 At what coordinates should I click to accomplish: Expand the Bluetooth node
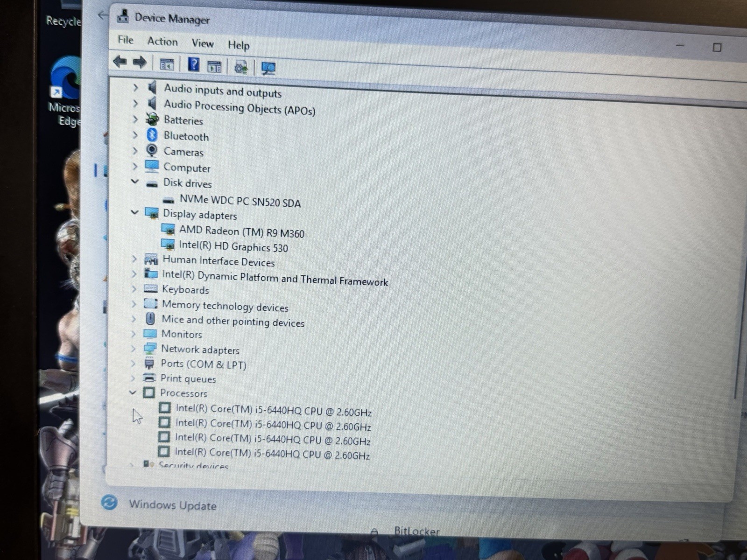click(x=135, y=135)
